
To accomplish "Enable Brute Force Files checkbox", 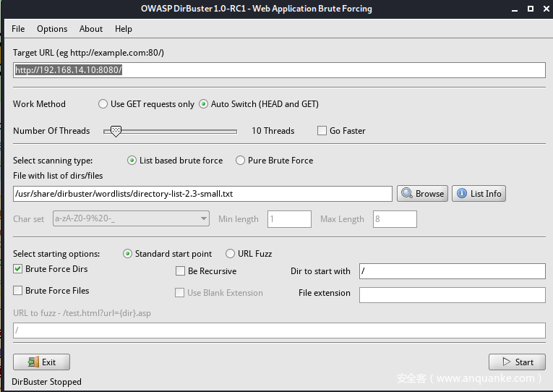I will click(17, 290).
